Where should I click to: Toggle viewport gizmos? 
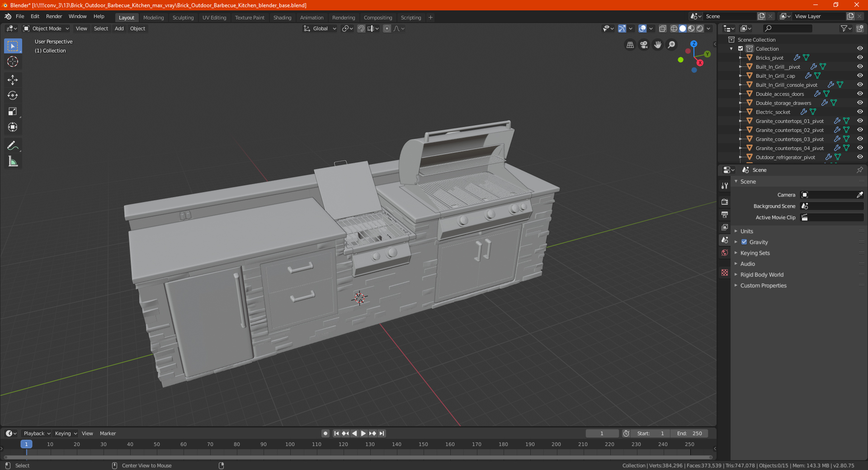point(622,28)
